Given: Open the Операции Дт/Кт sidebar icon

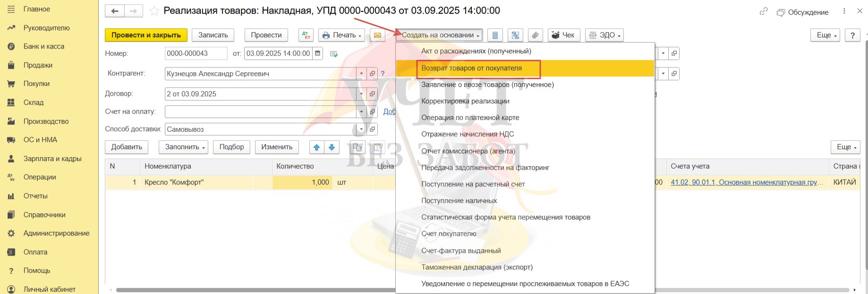Looking at the screenshot, I should click(x=11, y=177).
